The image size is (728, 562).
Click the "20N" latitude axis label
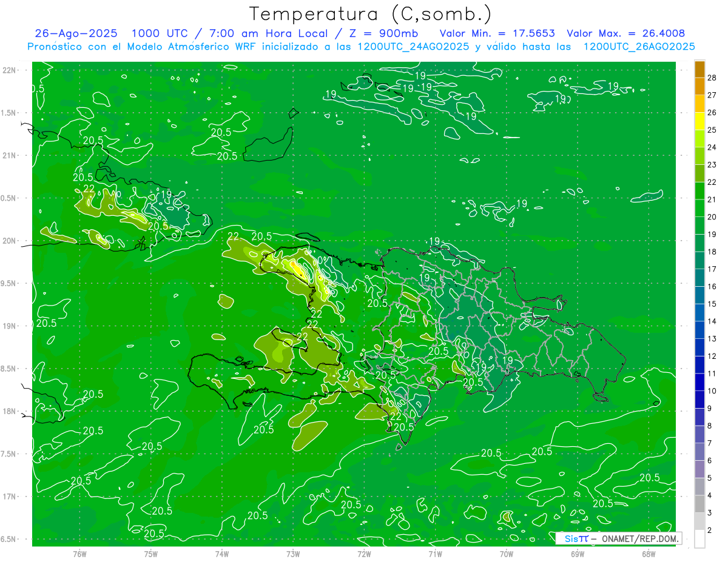pos(9,241)
